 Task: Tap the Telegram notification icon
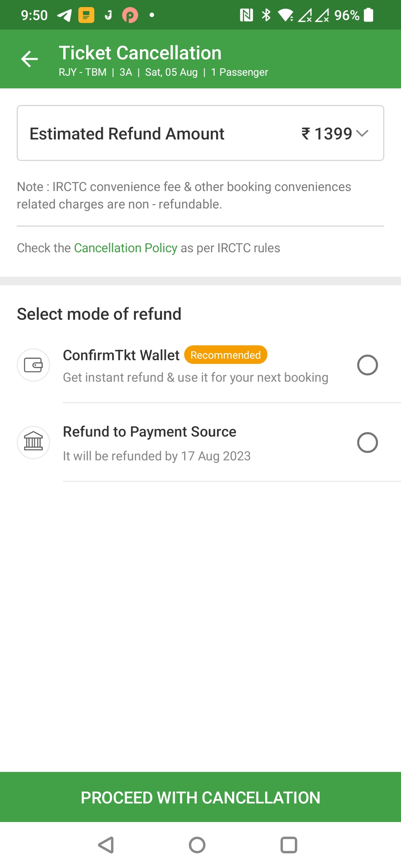coord(64,15)
